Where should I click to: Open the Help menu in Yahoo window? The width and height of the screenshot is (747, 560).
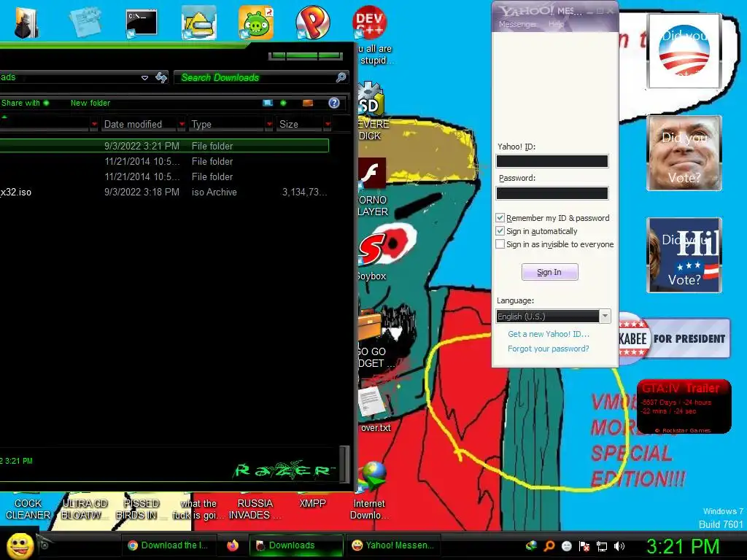pos(556,24)
